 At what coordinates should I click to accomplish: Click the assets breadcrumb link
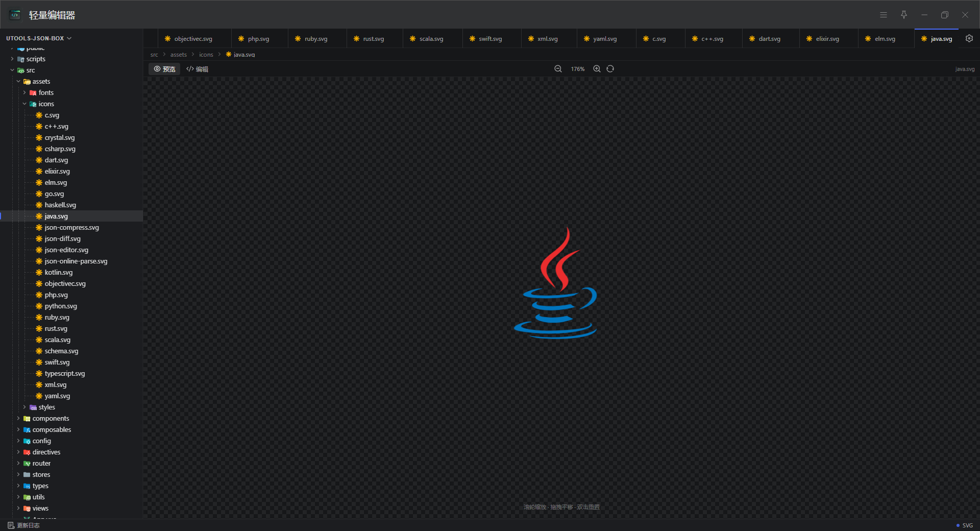pos(179,55)
